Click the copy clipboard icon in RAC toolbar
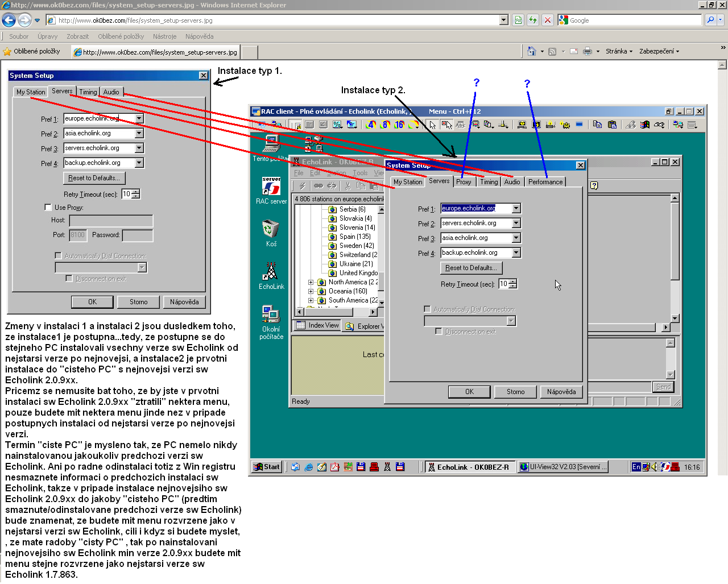This screenshot has width=728, height=584. point(597,125)
